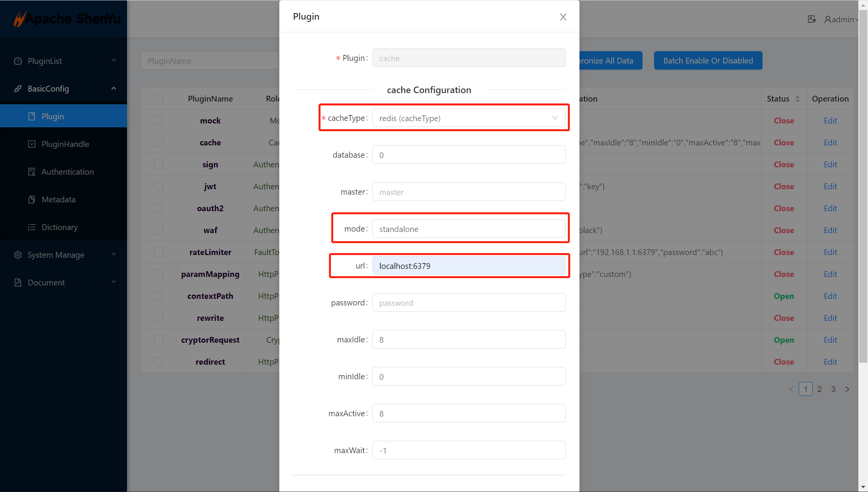868x492 pixels.
Task: Click the PluginList dashboard icon
Action: coord(18,61)
